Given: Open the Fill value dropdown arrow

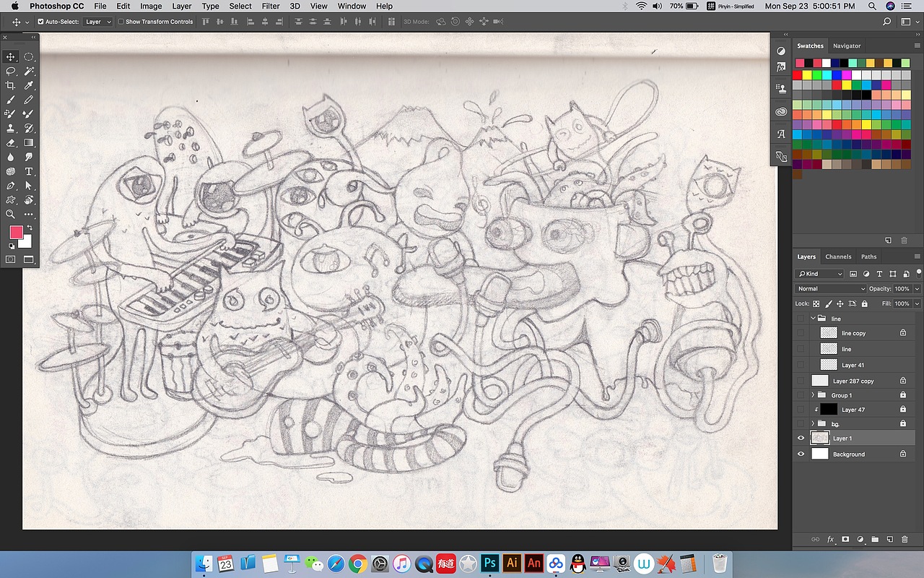Looking at the screenshot, I should [918, 304].
